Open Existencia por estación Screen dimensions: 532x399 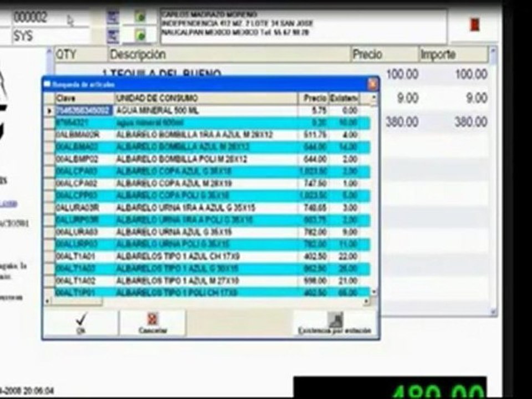tap(335, 323)
